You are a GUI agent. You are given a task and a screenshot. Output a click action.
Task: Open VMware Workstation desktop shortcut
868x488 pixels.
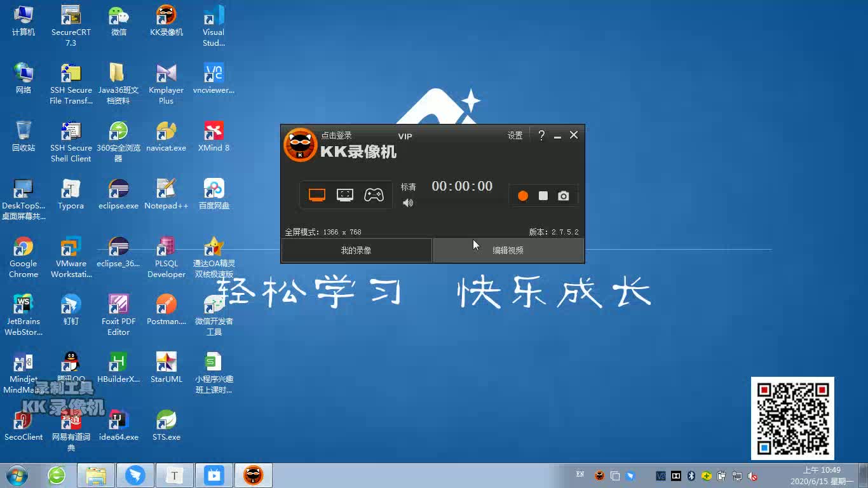pos(71,257)
